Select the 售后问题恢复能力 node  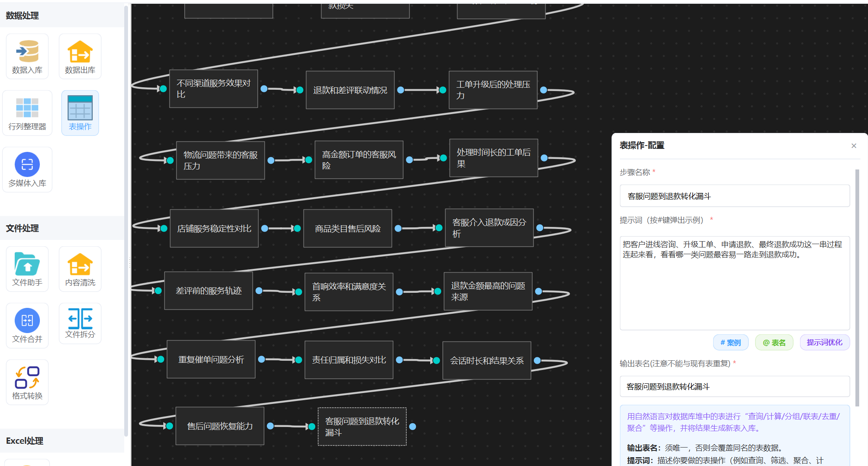coord(220,426)
